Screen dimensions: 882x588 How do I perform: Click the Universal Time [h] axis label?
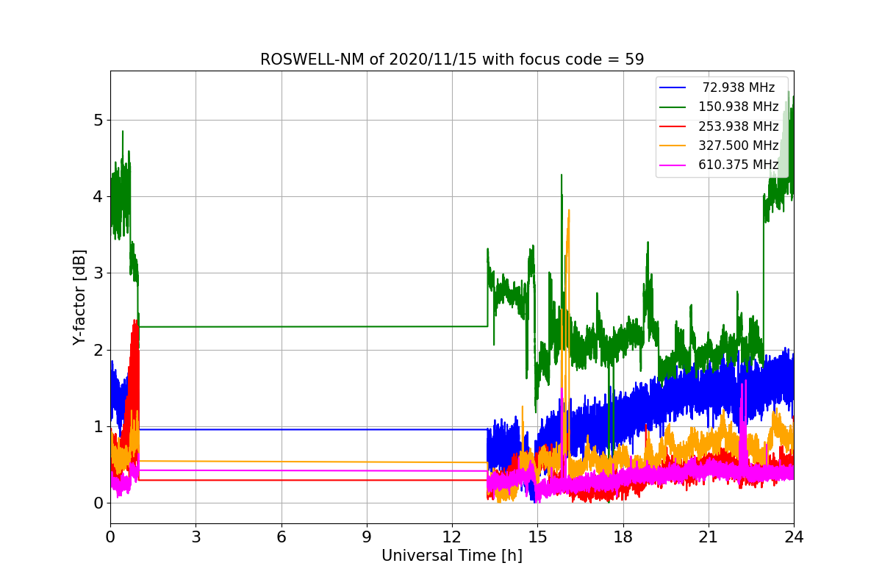point(451,556)
